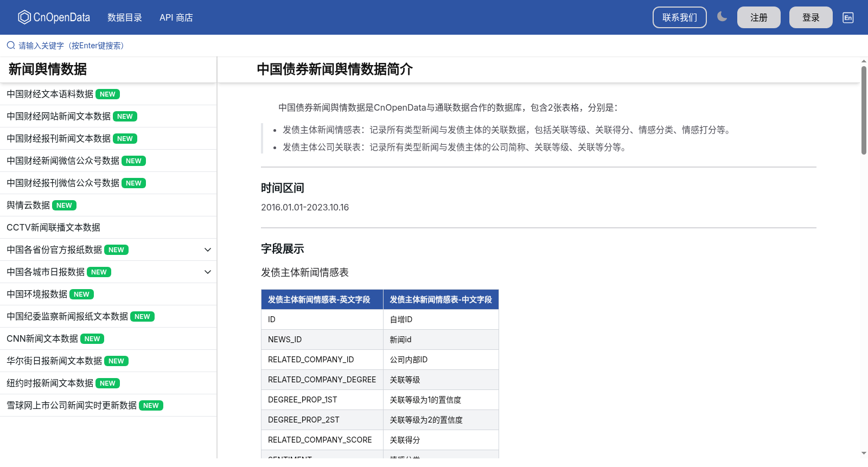
Task: Expand 中国各省份官方报纸数据 chevron
Action: [207, 250]
